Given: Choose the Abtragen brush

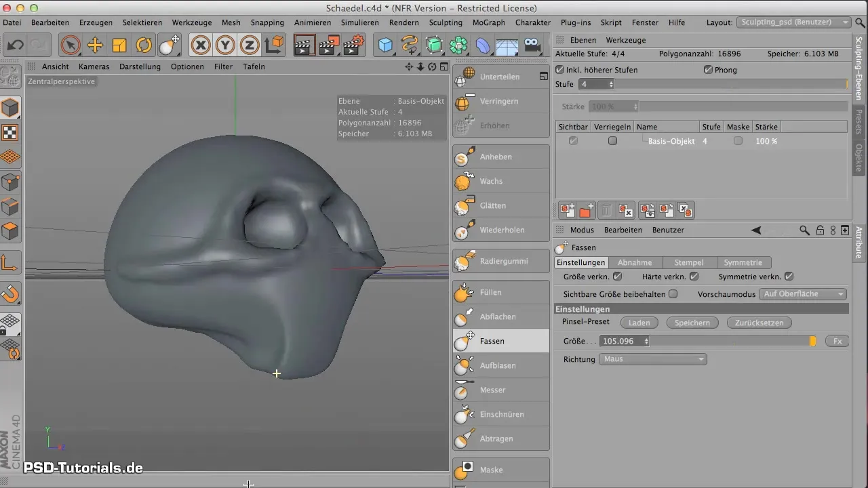Looking at the screenshot, I should click(501, 439).
